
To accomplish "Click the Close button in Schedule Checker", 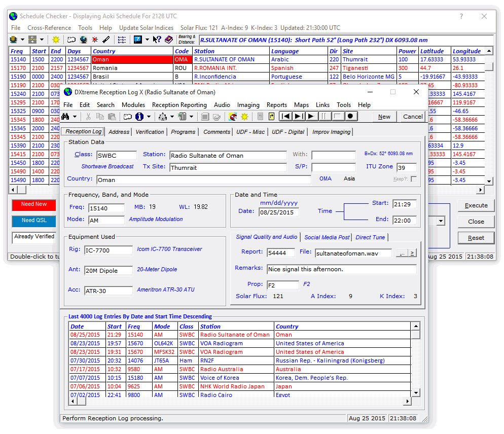I will [x=476, y=222].
